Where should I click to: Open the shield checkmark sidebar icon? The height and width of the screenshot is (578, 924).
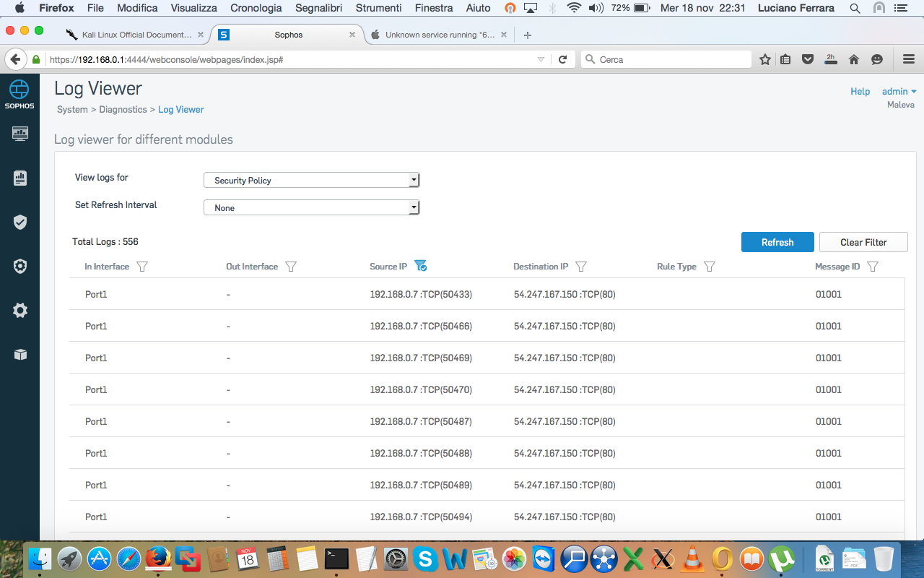(x=20, y=222)
